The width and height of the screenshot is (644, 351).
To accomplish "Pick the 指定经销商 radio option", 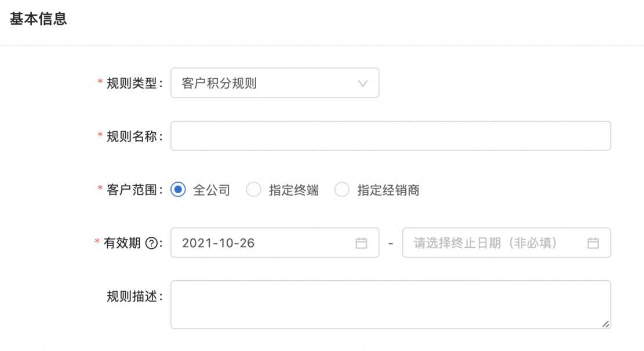I will 342,190.
